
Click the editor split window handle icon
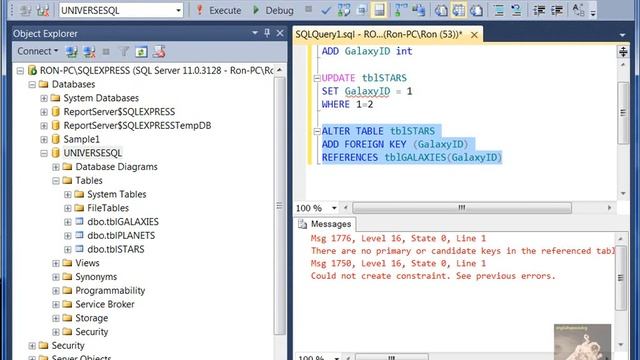623,51
